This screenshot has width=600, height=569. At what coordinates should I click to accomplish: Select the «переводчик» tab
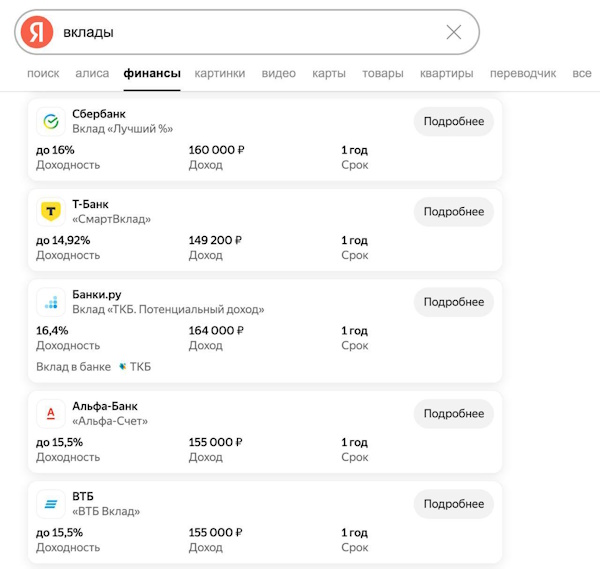(x=523, y=73)
